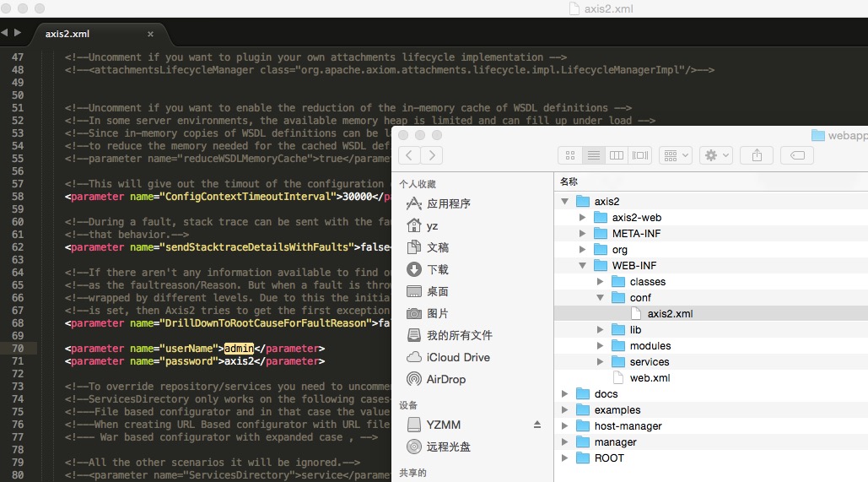Expand the modules folder
868x482 pixels.
600,346
